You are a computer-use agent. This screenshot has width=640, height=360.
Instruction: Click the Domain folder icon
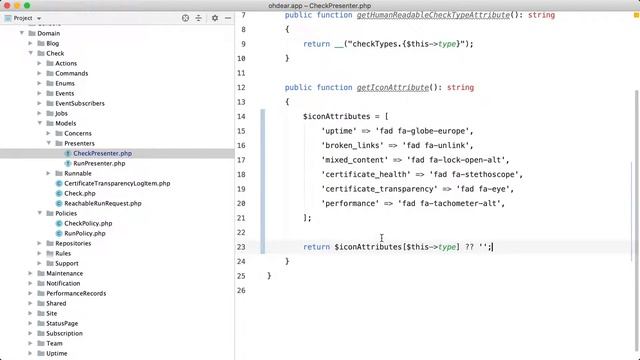tap(32, 33)
